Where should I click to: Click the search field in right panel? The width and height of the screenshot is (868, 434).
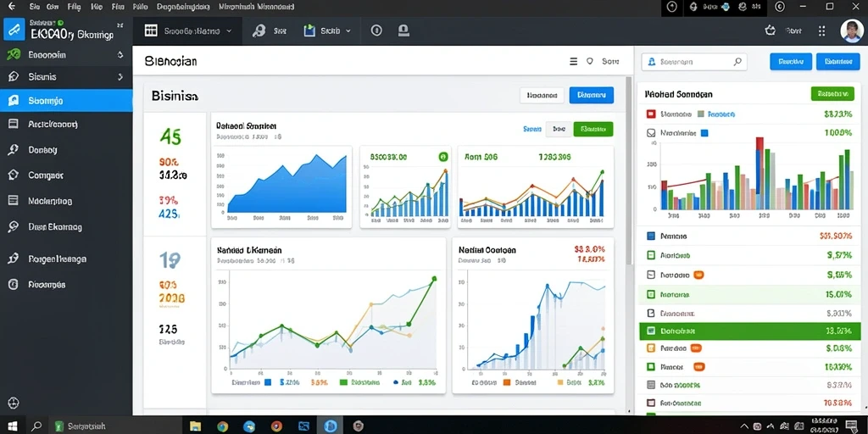tap(694, 62)
